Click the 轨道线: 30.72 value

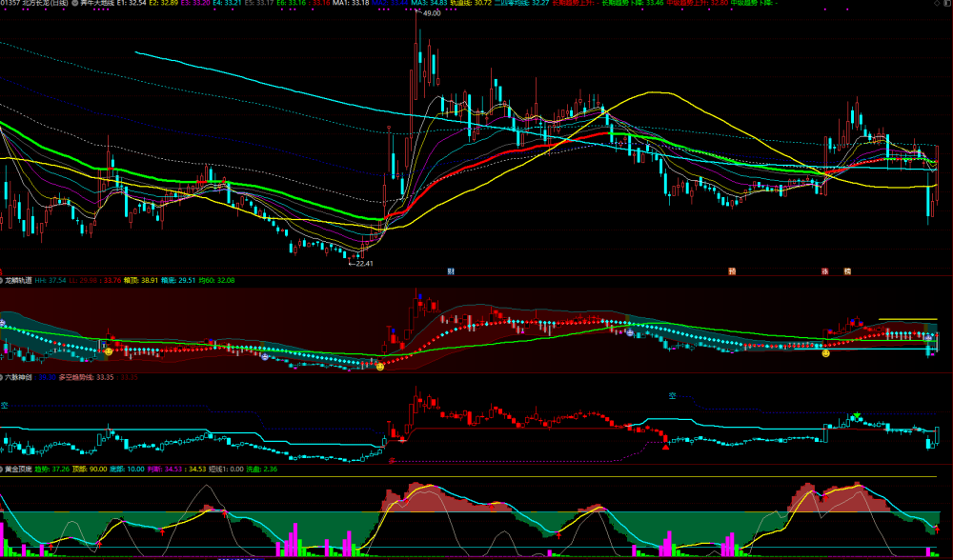click(x=471, y=3)
